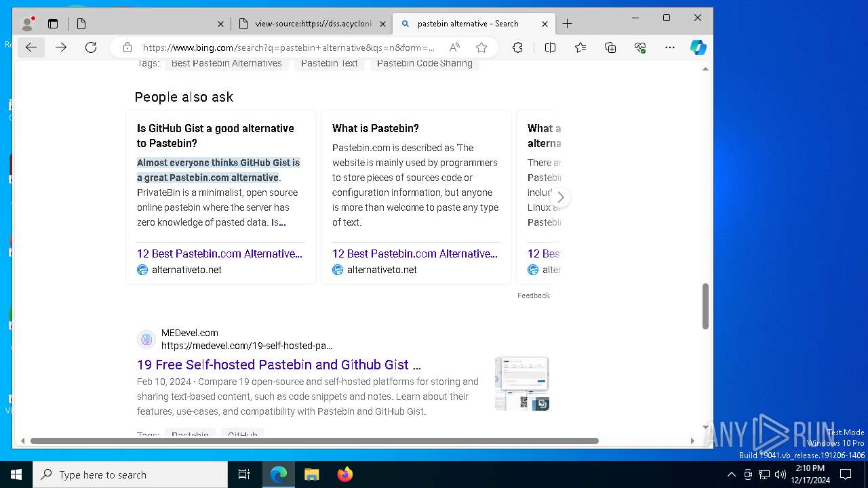
Task: Send Feedback on People also ask
Action: point(534,296)
